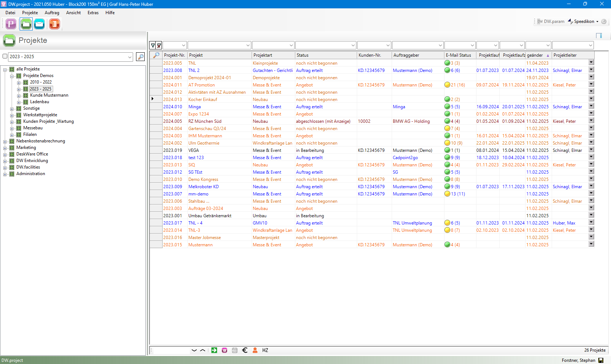Click the layout panel icon above the table
The width and height of the screenshot is (611, 364).
[599, 36]
